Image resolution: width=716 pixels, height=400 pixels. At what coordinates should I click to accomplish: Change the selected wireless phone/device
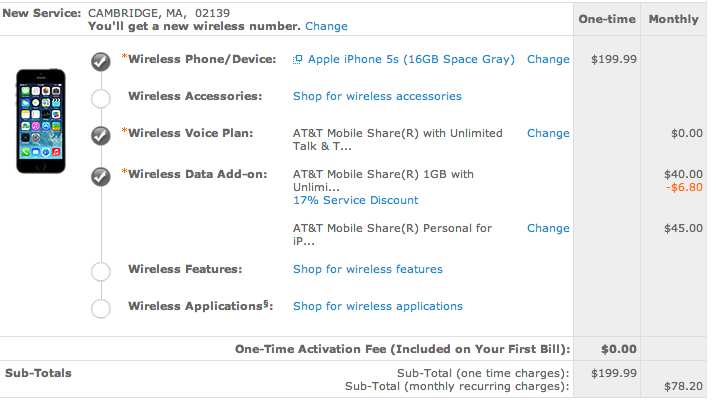click(548, 59)
